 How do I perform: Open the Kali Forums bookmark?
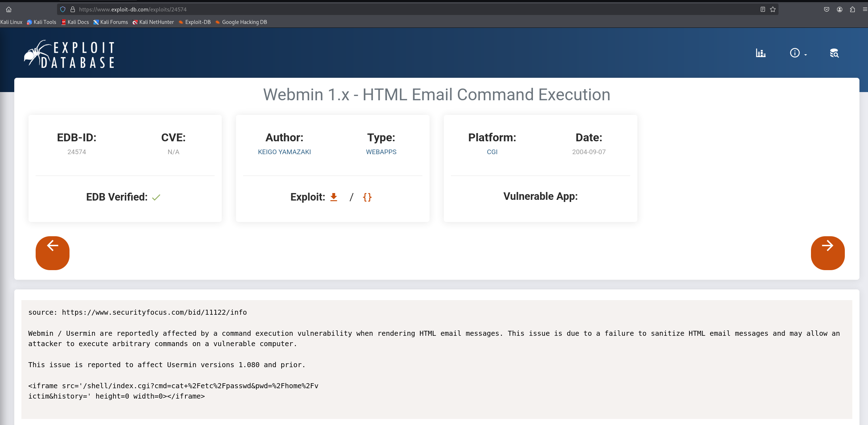(x=111, y=22)
